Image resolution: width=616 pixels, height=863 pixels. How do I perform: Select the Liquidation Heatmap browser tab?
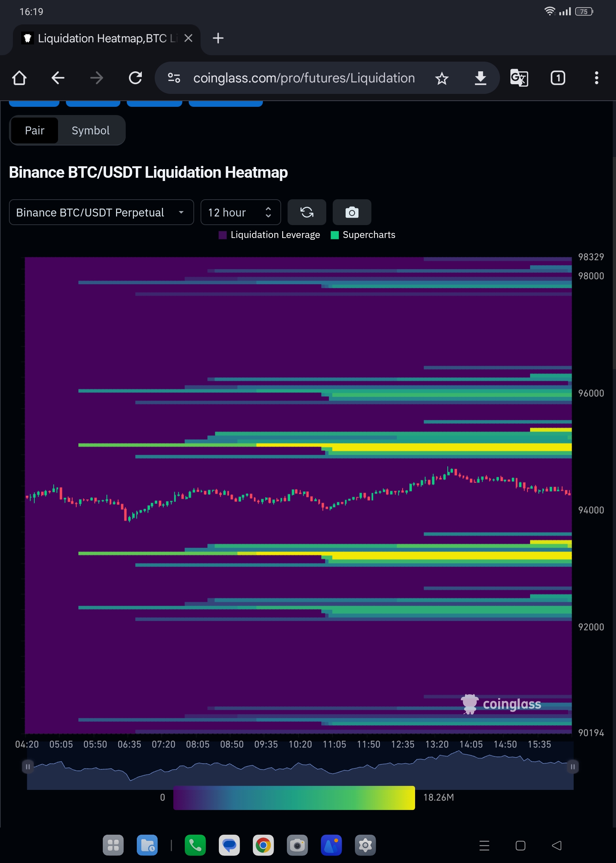107,39
